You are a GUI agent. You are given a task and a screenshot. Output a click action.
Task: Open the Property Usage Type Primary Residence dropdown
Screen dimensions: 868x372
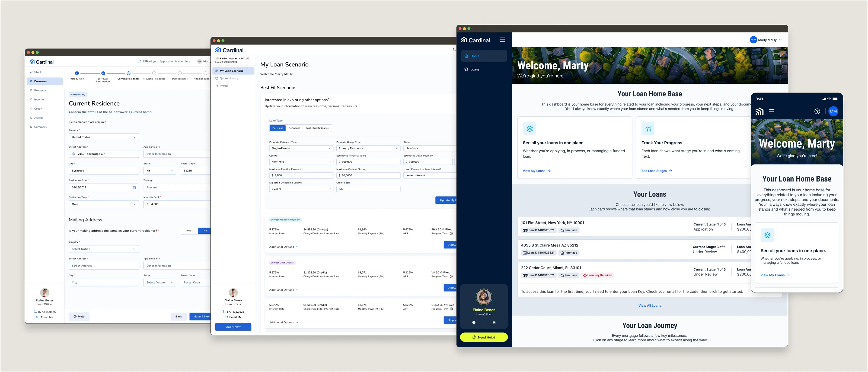368,148
